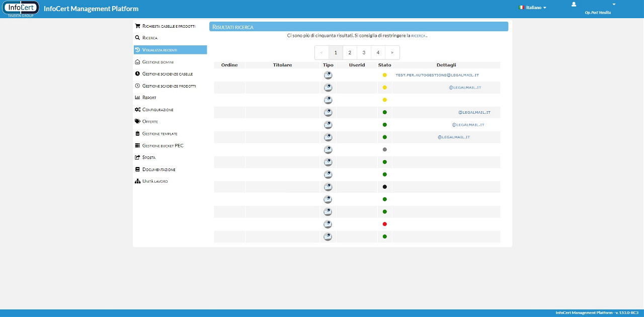The height and width of the screenshot is (317, 644).
Task: Click the next page arrow in pagination
Action: (x=392, y=52)
